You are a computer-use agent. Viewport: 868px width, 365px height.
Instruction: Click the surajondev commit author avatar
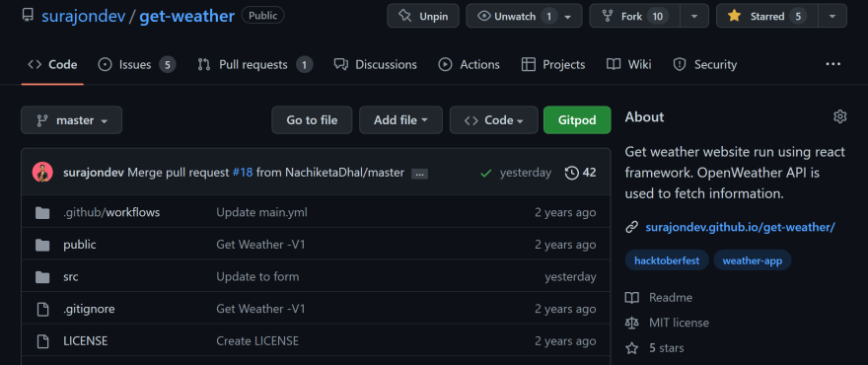pos(42,173)
